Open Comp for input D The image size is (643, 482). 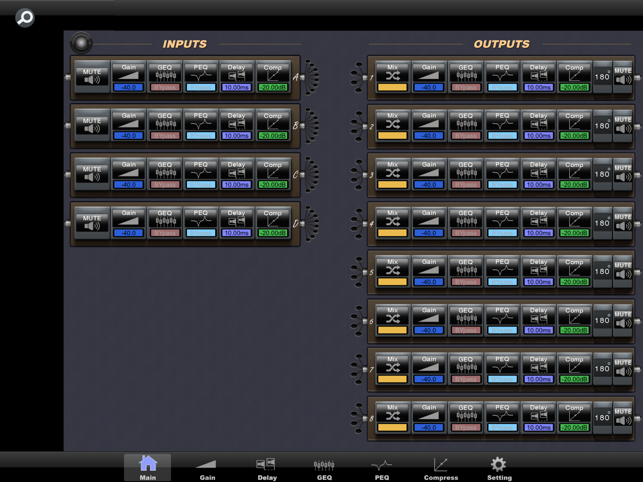tap(273, 222)
